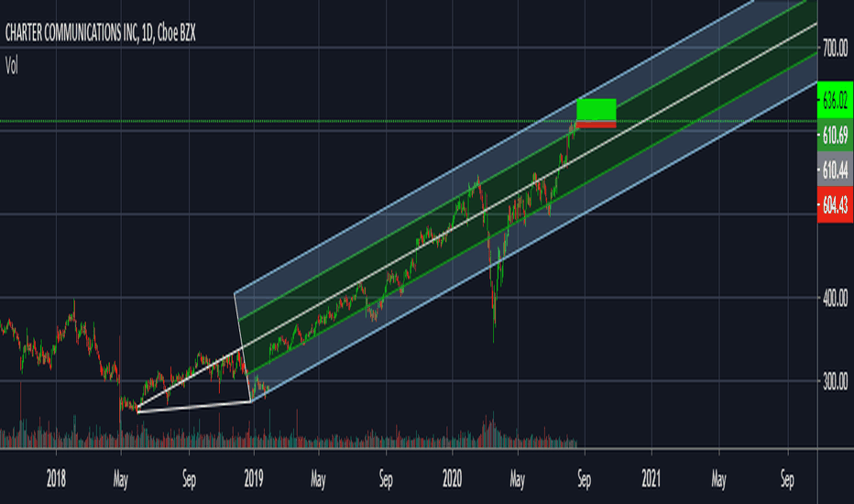
Task: Select the 610.69 price label
Action: pos(835,135)
